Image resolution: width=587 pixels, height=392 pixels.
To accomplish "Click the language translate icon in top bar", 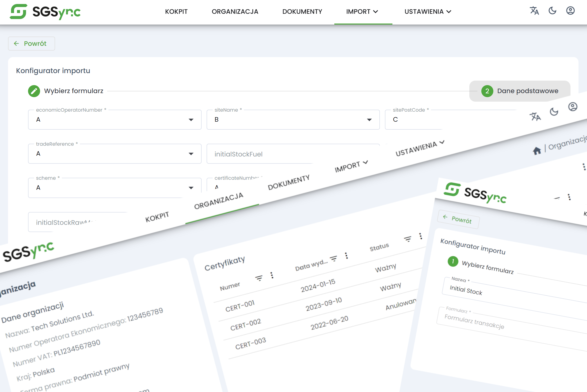I will 534,11.
